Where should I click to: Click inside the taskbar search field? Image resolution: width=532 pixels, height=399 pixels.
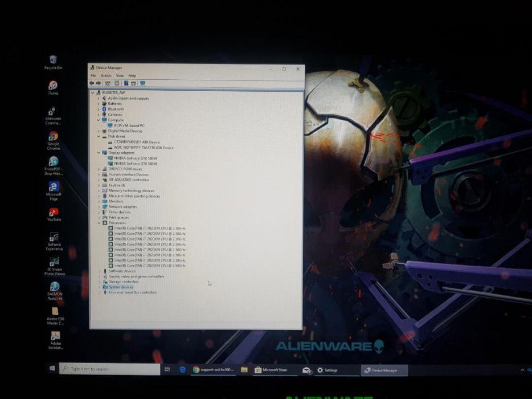coord(108,369)
